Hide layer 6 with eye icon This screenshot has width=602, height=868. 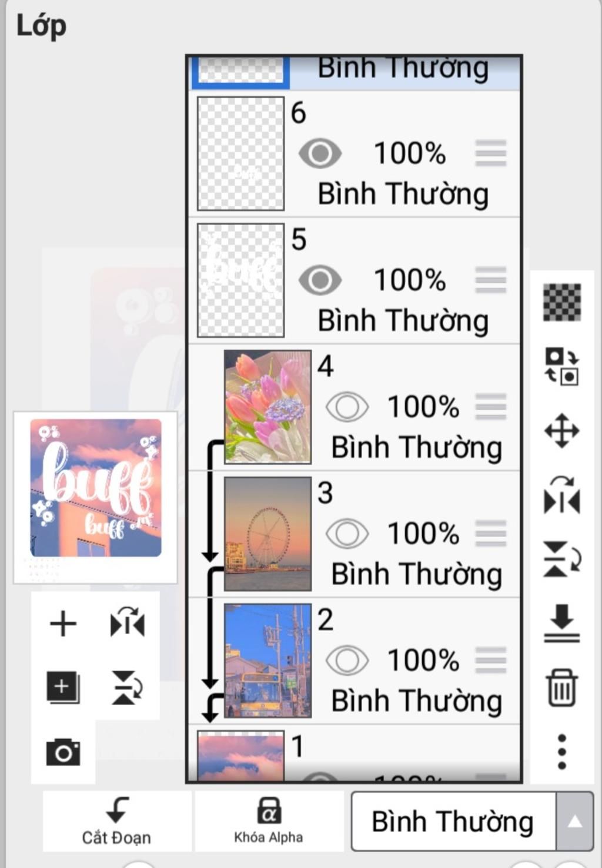click(320, 154)
